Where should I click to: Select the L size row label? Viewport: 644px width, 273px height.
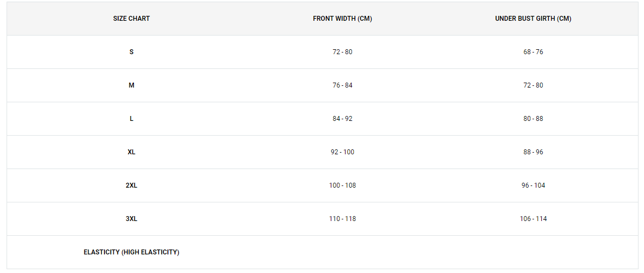pos(131,118)
